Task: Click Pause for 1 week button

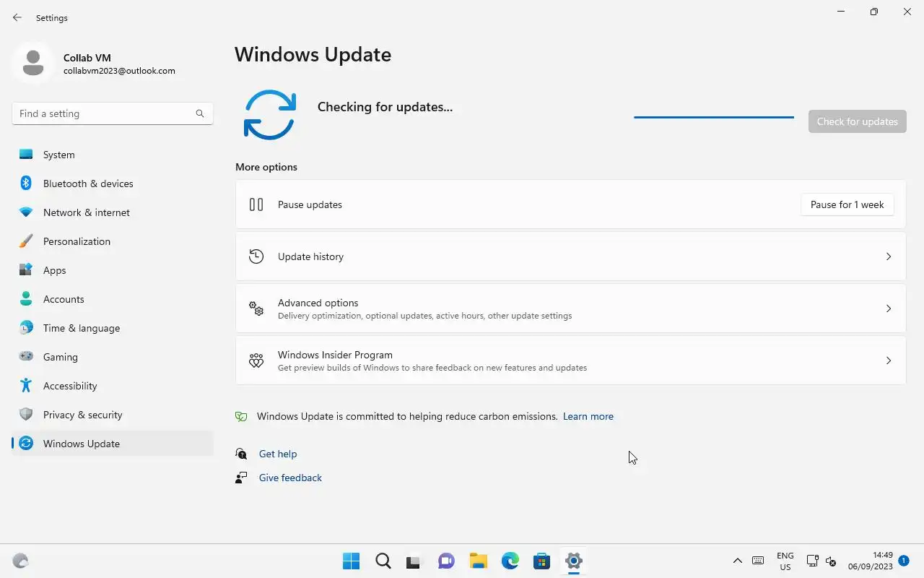Action: coord(847,204)
